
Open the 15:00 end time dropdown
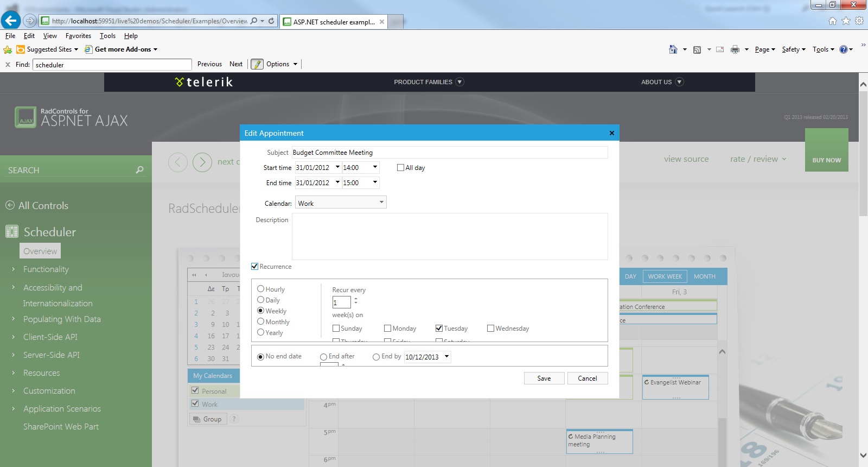click(375, 182)
